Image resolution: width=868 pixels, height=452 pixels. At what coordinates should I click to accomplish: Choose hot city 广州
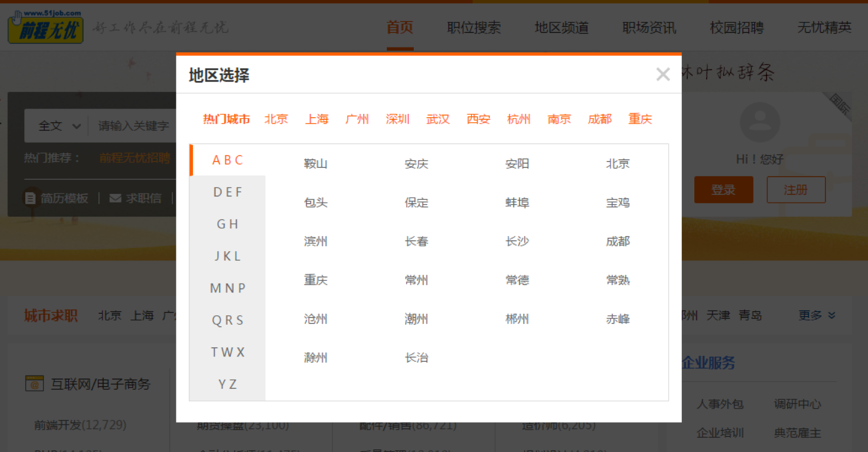tap(357, 119)
